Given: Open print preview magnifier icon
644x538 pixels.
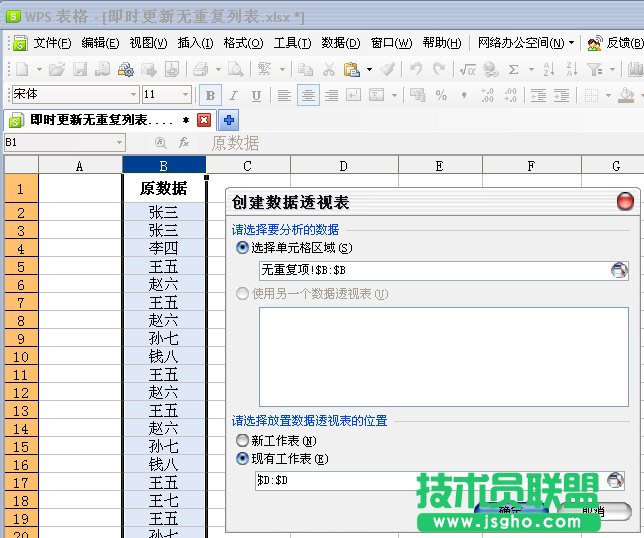Looking at the screenshot, I should (236, 69).
